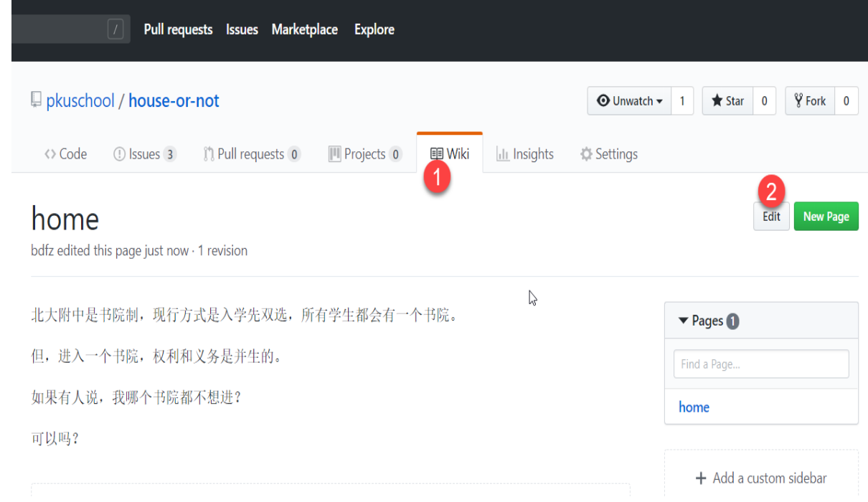This screenshot has height=502, width=868.
Task: Star the house-or-not repository
Action: pyautogui.click(x=727, y=101)
